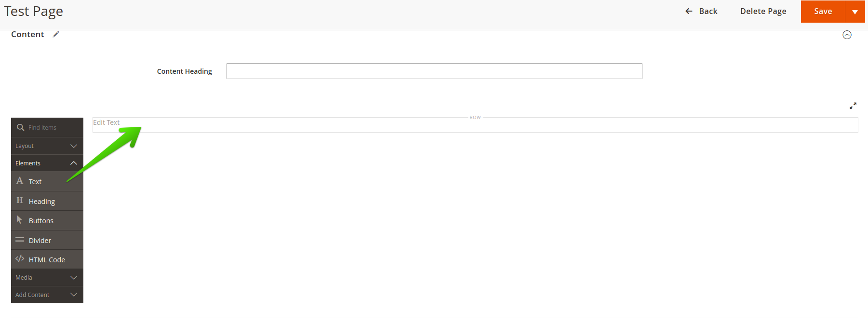Click the Heading element H icon

(x=20, y=201)
